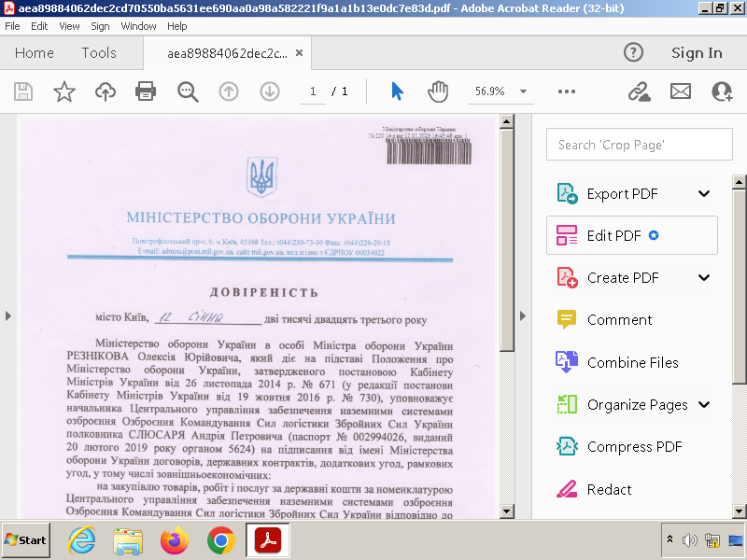Select the arrow selection tool
747x560 pixels.
pos(397,91)
